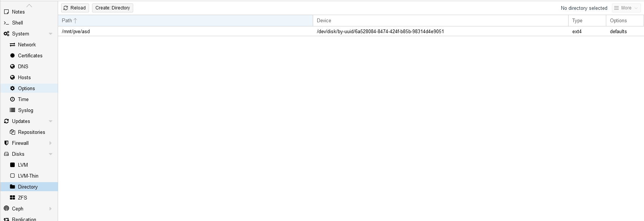Viewport: 644px width, 221px height.
Task: Click the Reload button
Action: click(x=75, y=8)
